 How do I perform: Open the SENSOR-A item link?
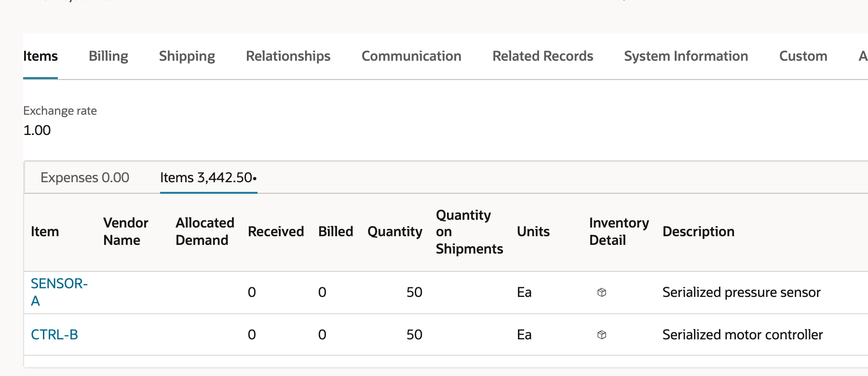click(x=59, y=292)
